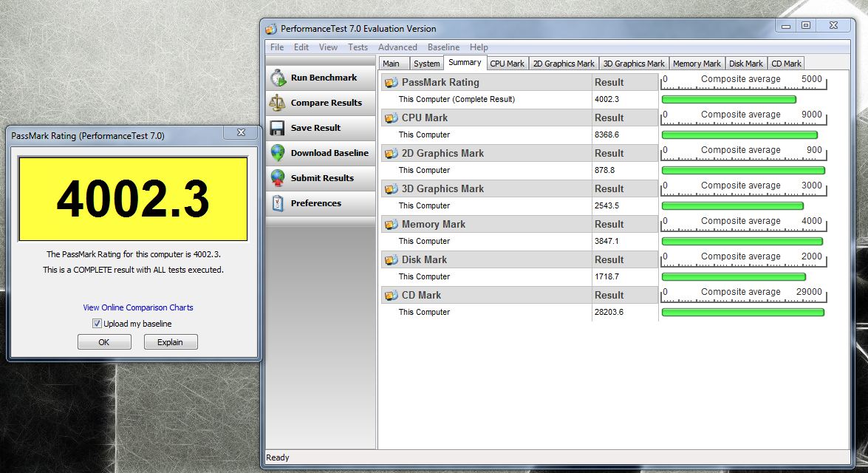868x473 pixels.
Task: Click the Run Benchmark stopwatch icon
Action: point(278,78)
